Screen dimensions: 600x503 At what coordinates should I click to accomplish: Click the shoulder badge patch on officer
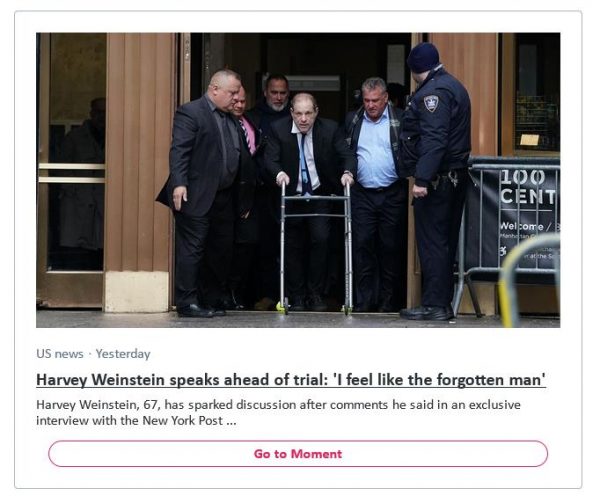(431, 103)
